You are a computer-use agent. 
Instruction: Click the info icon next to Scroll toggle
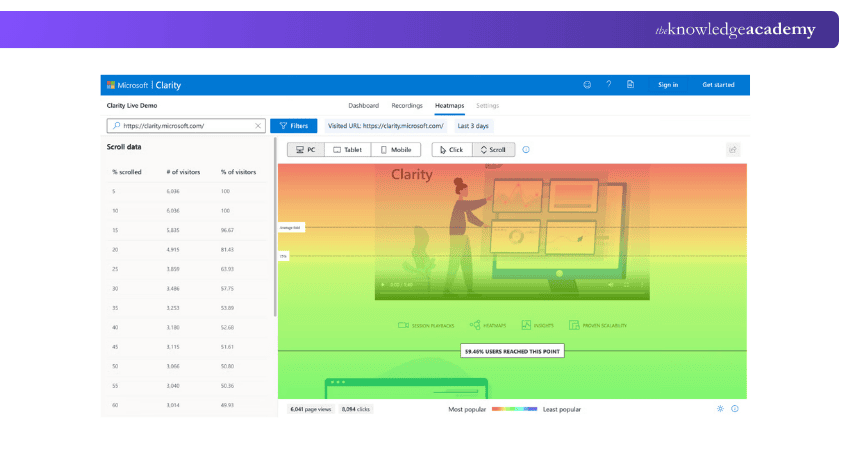pyautogui.click(x=526, y=150)
